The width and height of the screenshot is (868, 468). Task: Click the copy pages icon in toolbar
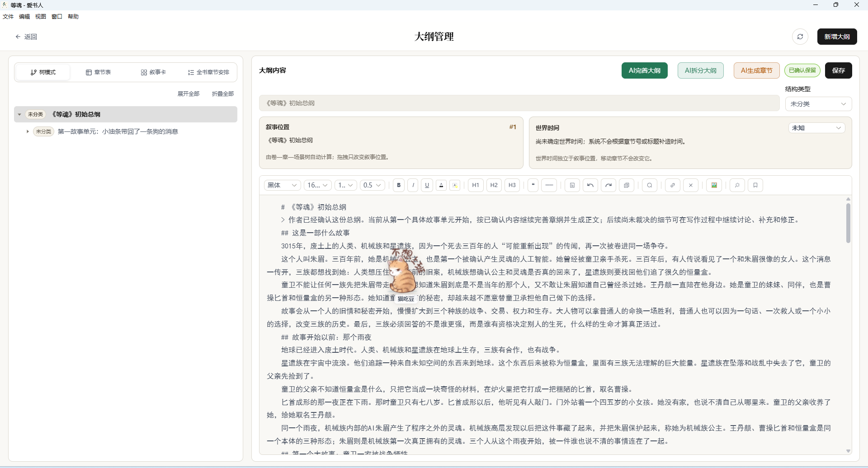pyautogui.click(x=627, y=185)
